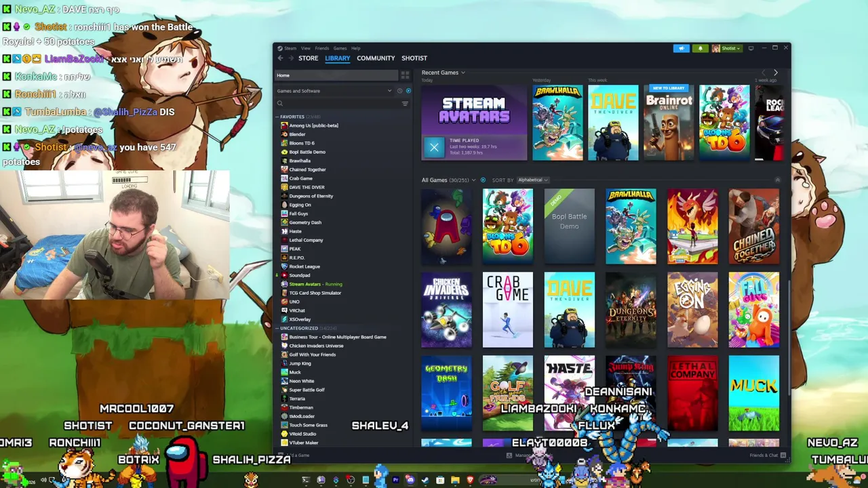Click the Fall Guys sidebar icon
Viewport: 868px width, 488px height.
pyautogui.click(x=284, y=213)
